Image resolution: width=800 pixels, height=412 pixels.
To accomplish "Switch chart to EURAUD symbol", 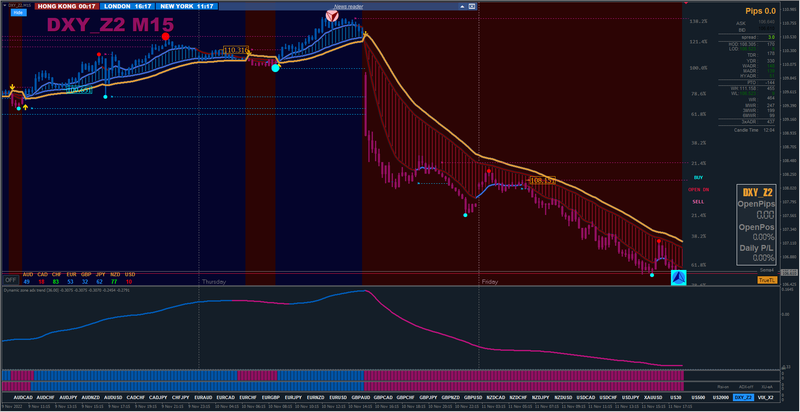I will (x=203, y=397).
